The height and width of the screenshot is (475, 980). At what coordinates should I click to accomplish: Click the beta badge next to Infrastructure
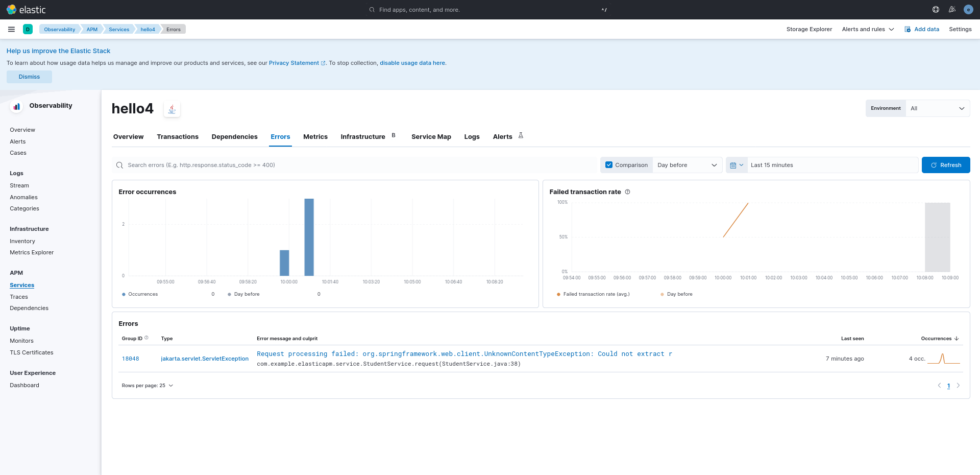(394, 135)
